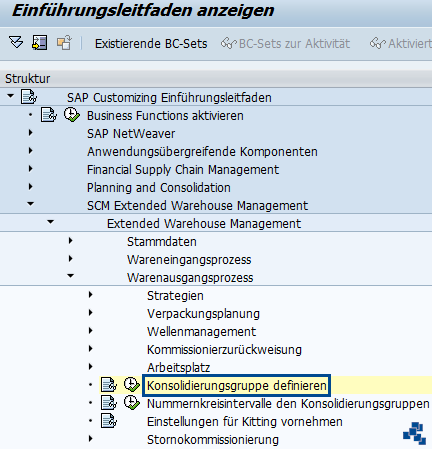This screenshot has height=449, width=432.
Task: Select Planning and Consolidation tree entry
Action: (x=159, y=188)
